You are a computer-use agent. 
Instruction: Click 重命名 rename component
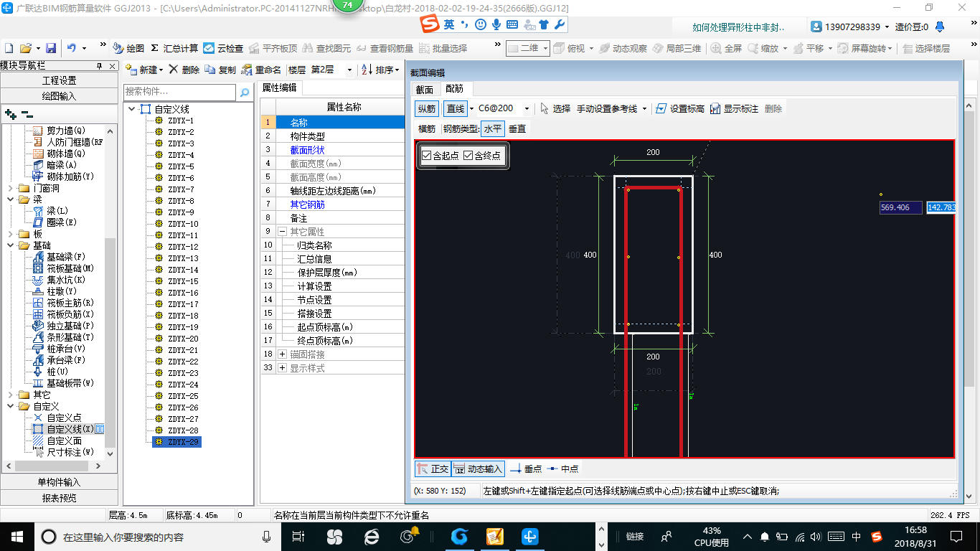(x=261, y=70)
